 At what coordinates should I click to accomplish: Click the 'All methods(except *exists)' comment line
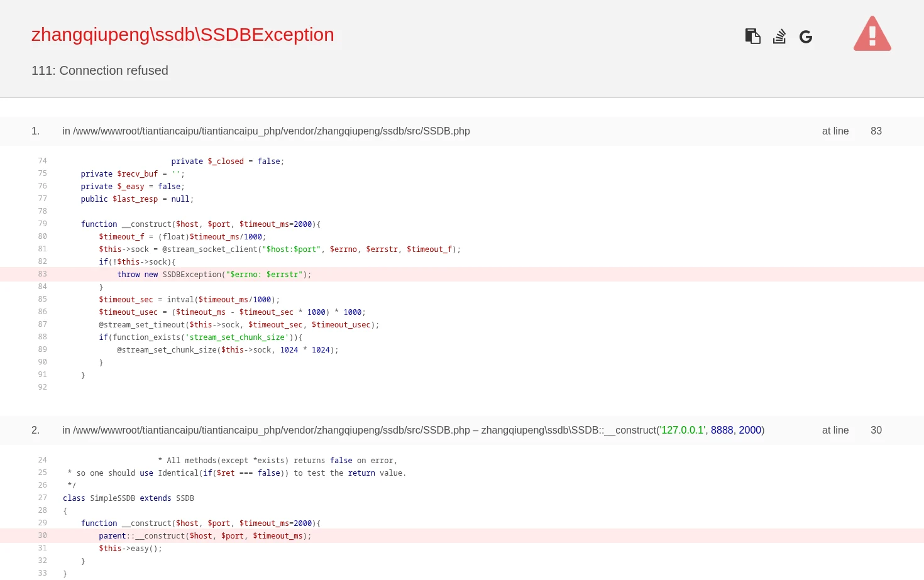click(x=278, y=461)
